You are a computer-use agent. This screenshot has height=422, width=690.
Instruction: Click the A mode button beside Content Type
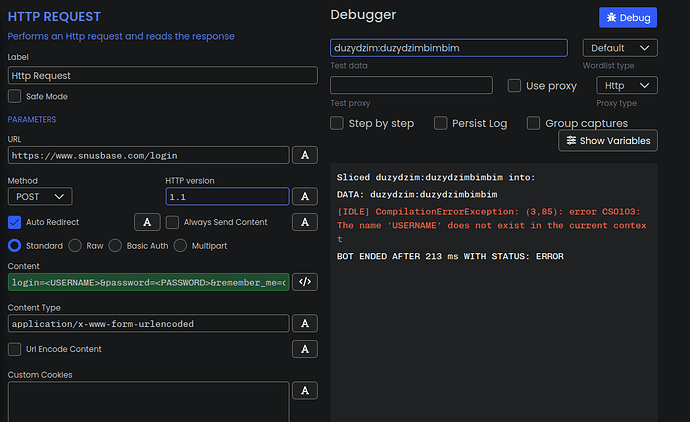pyautogui.click(x=305, y=323)
